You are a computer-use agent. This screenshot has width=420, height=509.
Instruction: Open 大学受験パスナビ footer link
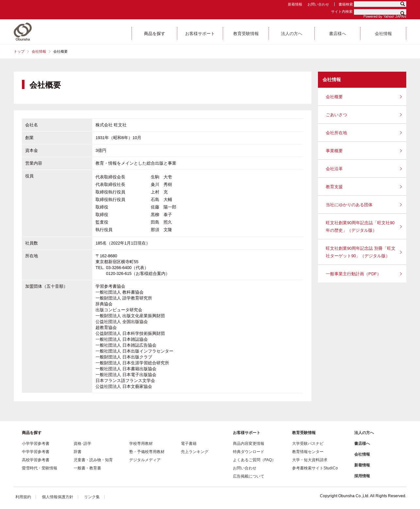pos(308,444)
